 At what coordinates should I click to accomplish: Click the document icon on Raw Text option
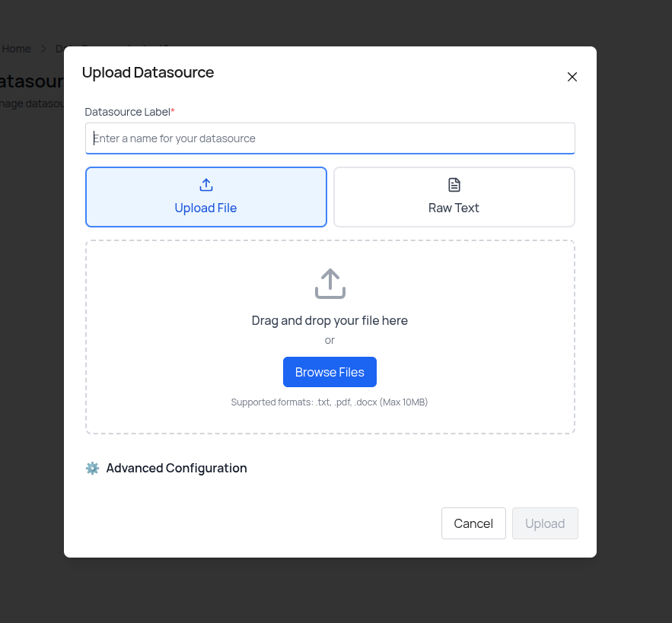point(454,184)
